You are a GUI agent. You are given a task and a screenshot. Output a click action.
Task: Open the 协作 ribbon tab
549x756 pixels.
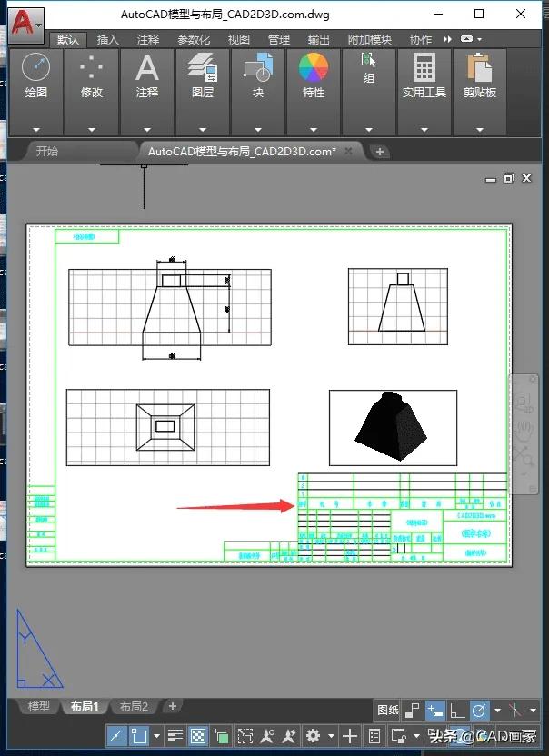[420, 40]
